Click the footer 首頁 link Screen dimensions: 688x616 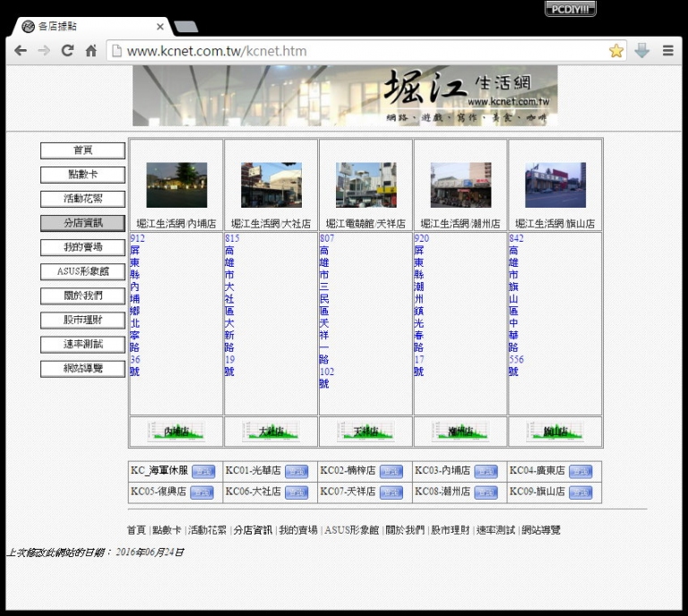click(x=136, y=530)
